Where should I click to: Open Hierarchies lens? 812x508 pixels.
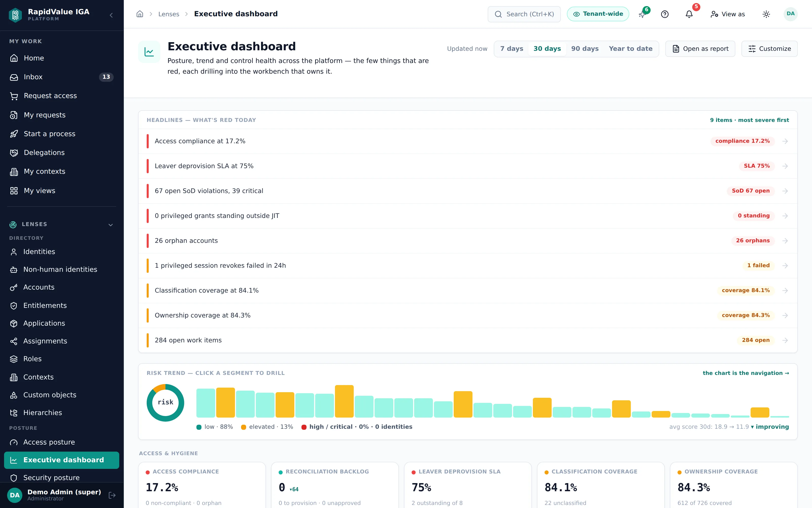tap(62, 412)
